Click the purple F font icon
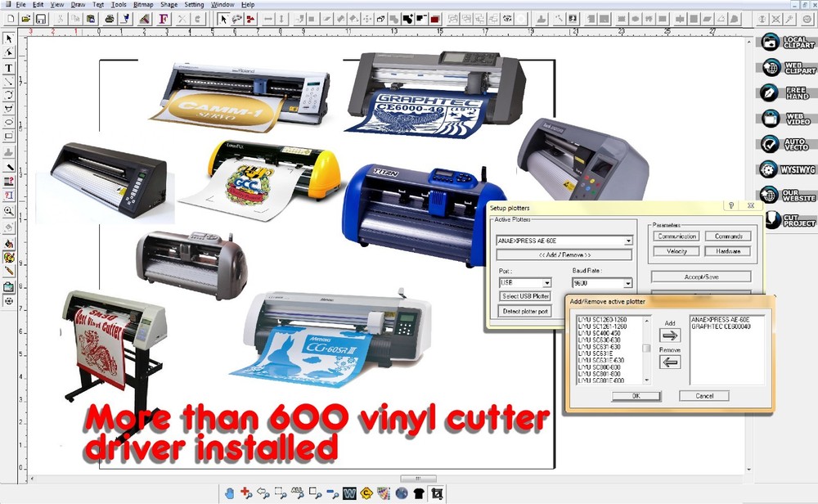Screen dimensions: 818x504 [164, 20]
